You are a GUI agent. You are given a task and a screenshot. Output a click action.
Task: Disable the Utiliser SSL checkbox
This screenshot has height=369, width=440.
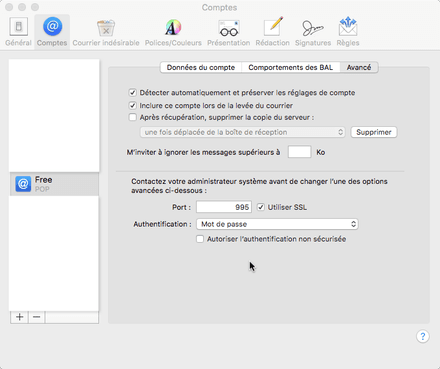[x=261, y=207]
